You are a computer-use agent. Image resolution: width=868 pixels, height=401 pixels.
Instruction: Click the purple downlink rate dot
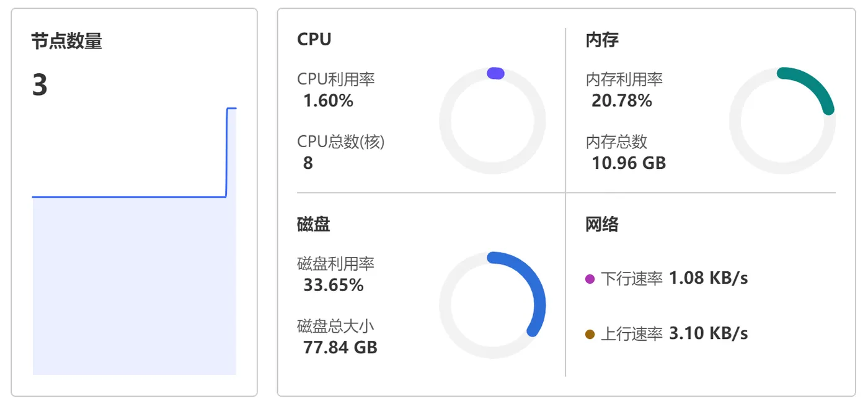click(x=590, y=279)
